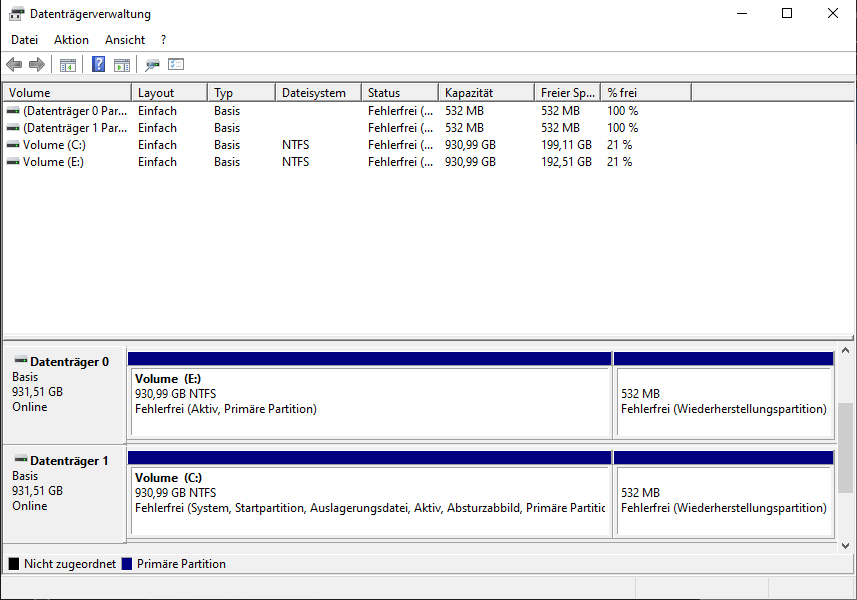Screen dimensions: 857x600
Task: Click the disk icon beside Datenträger 0 label
Action: (x=21, y=360)
